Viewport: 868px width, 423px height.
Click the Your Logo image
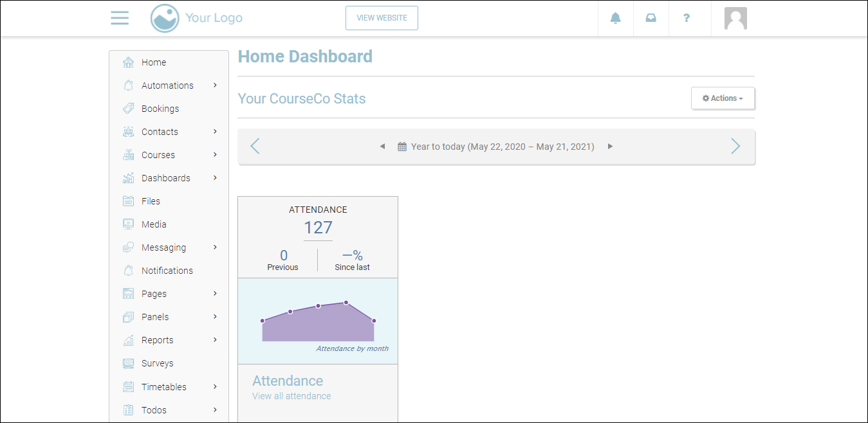[197, 18]
